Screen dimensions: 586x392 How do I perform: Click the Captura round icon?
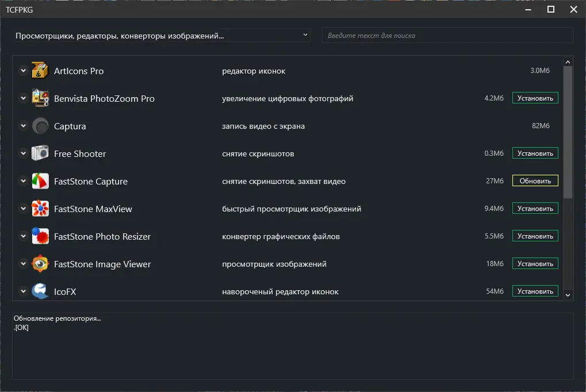click(40, 126)
